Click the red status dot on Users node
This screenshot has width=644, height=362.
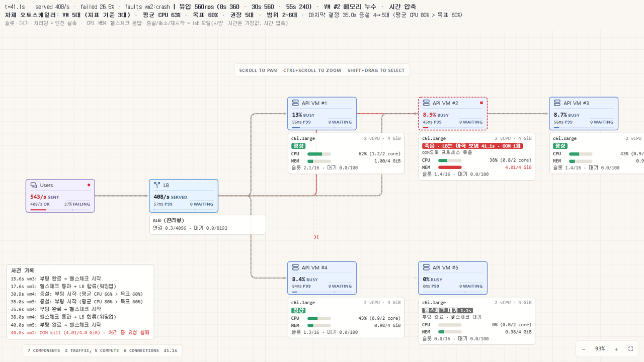click(x=89, y=185)
